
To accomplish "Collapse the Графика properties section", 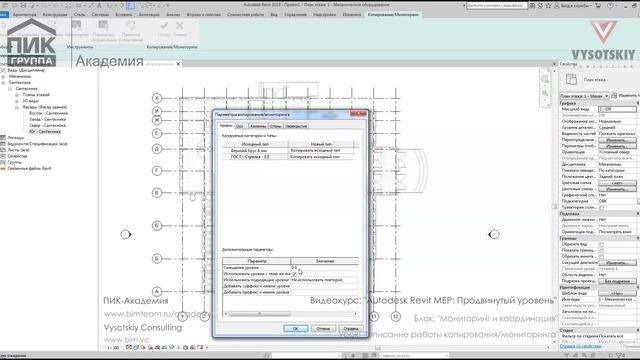I will click(x=638, y=103).
